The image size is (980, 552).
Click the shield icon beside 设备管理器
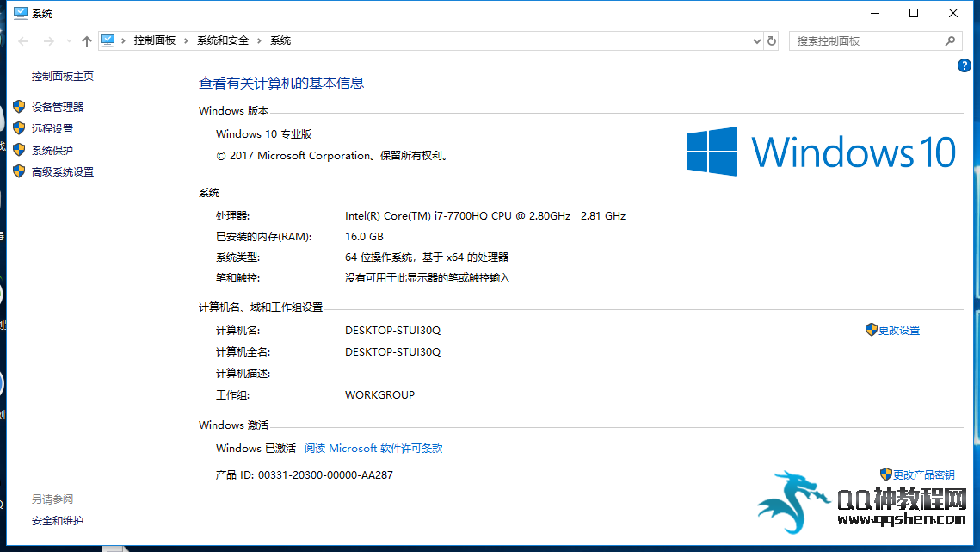point(20,107)
